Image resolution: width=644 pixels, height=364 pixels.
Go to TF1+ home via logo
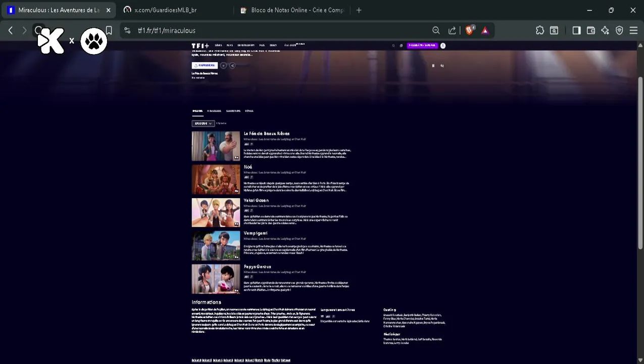tap(200, 45)
